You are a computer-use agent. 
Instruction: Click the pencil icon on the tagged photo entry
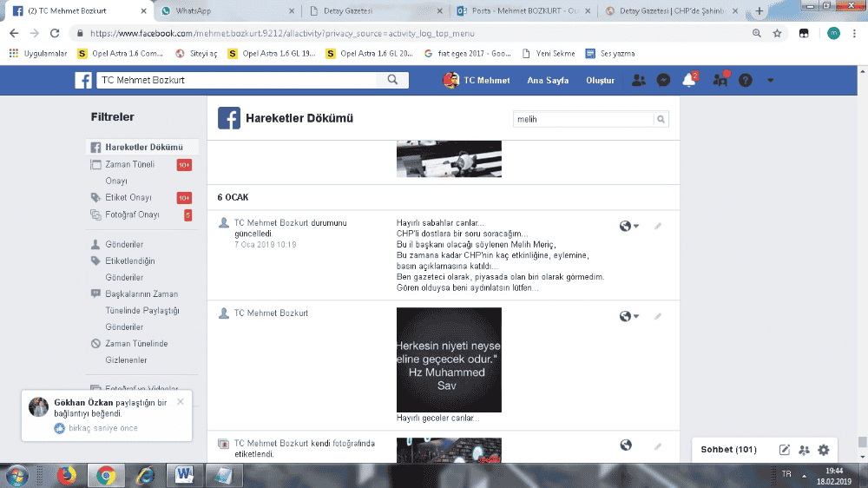pos(658,446)
